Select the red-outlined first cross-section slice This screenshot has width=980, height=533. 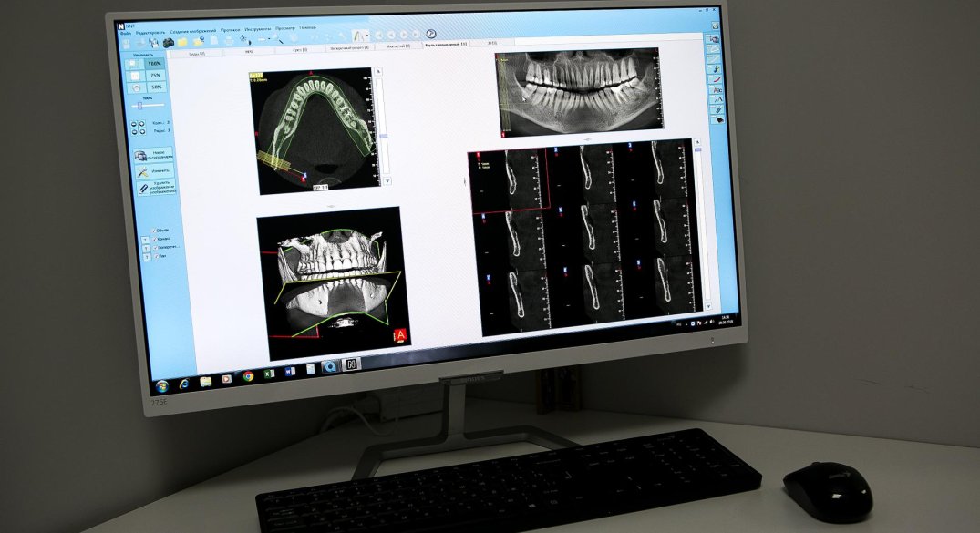pos(509,180)
